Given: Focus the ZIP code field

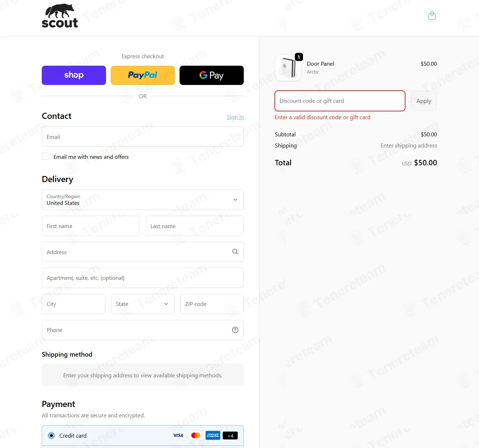Looking at the screenshot, I should tap(212, 304).
